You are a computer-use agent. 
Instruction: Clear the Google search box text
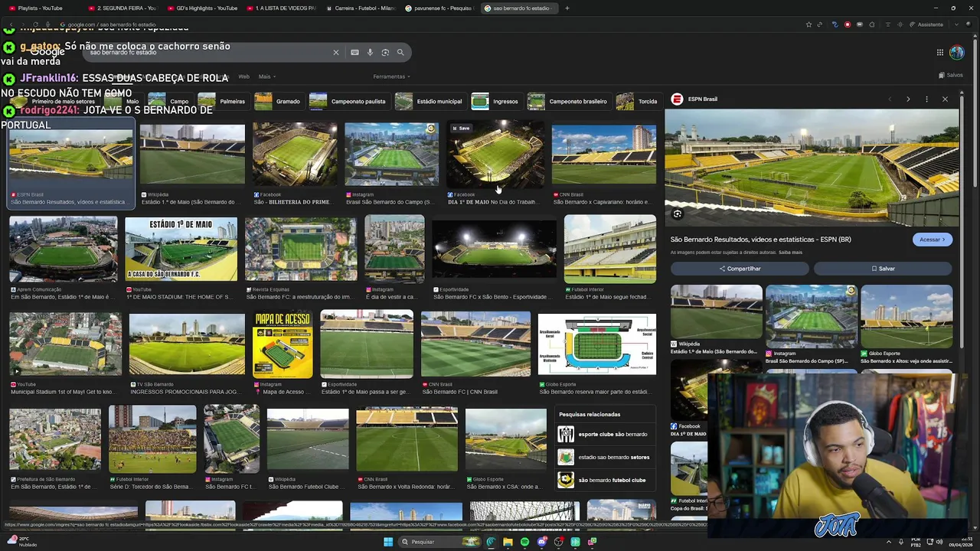pos(335,52)
